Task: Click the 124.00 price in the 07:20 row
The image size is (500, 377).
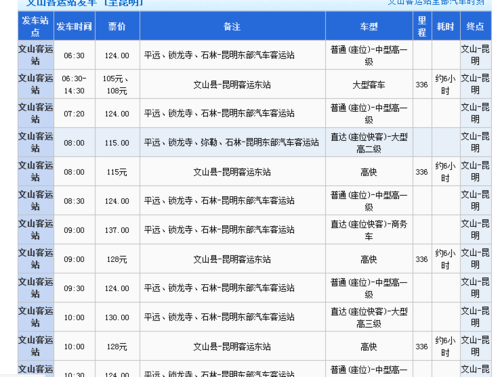Action: (117, 114)
